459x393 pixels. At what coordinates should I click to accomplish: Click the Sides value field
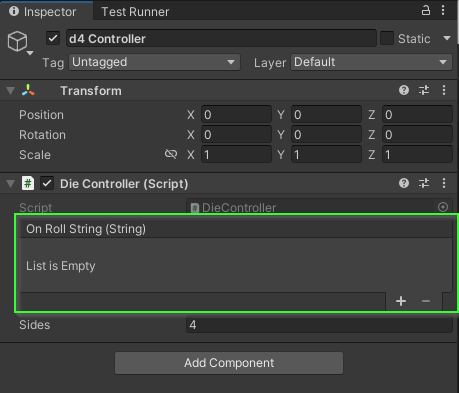click(319, 324)
